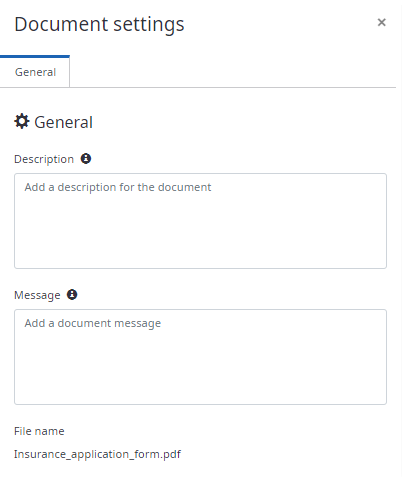Click the gear icon beside General heading
Viewport: 402px width, 482px height.
22,122
